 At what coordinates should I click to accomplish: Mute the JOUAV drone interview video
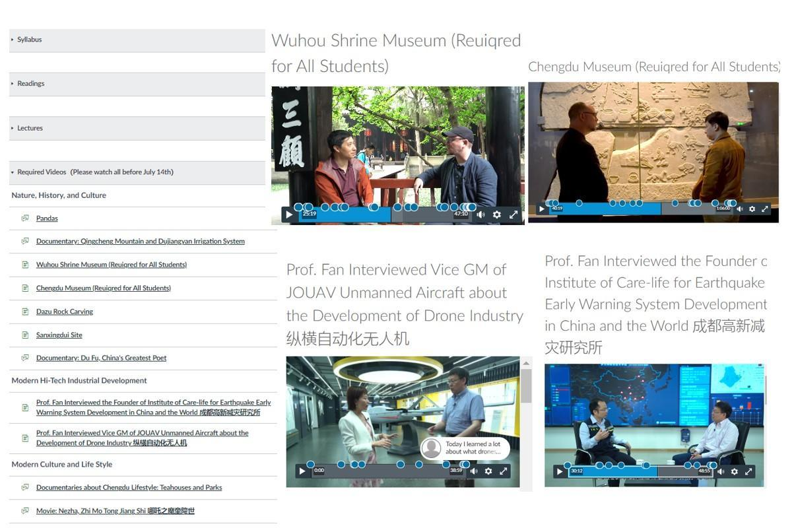click(x=473, y=471)
